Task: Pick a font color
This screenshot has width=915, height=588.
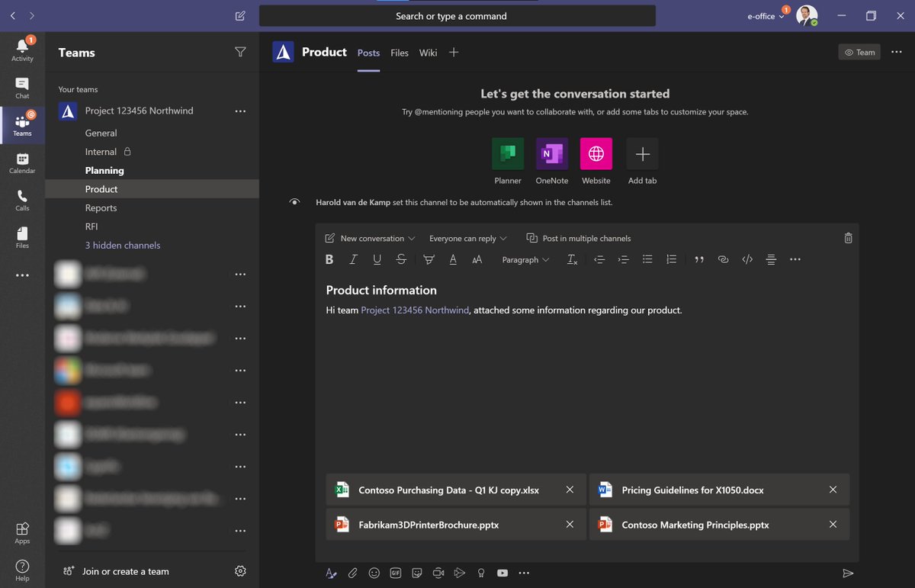Action: (453, 259)
